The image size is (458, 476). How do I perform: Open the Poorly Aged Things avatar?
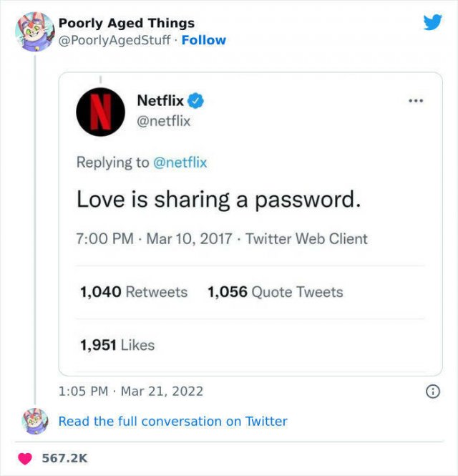tap(35, 31)
